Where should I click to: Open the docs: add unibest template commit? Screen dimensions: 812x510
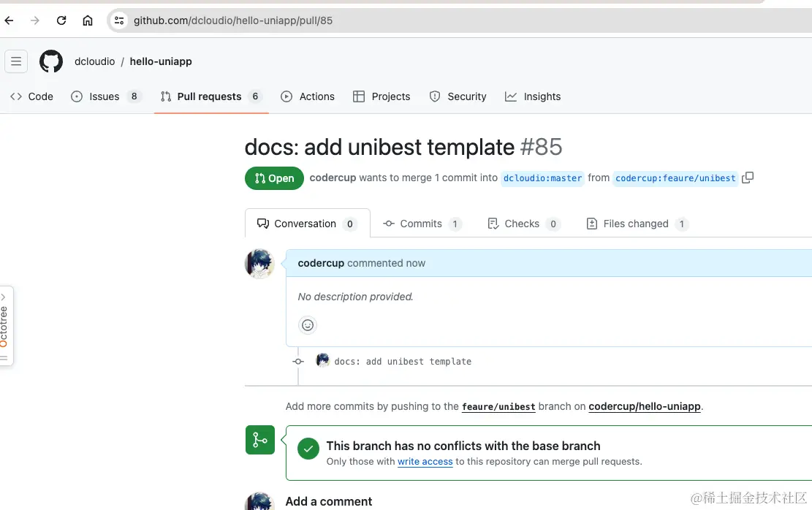[403, 362]
